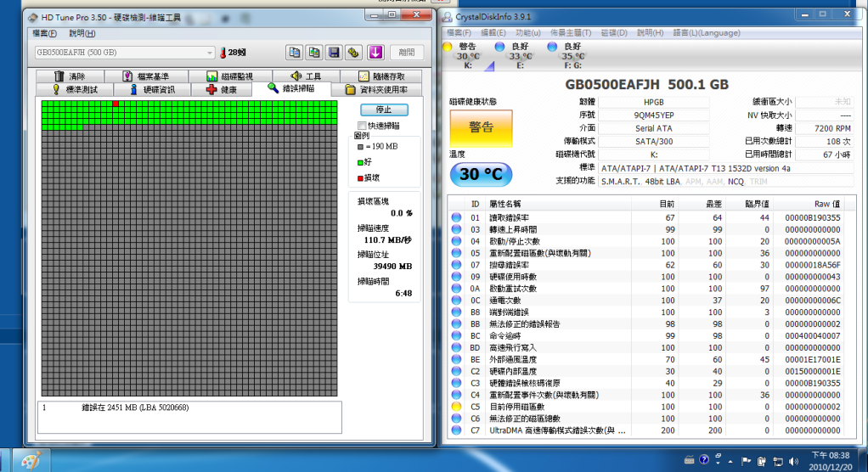Open CrystalDiskInfo 編輯(E) menu

(x=493, y=32)
